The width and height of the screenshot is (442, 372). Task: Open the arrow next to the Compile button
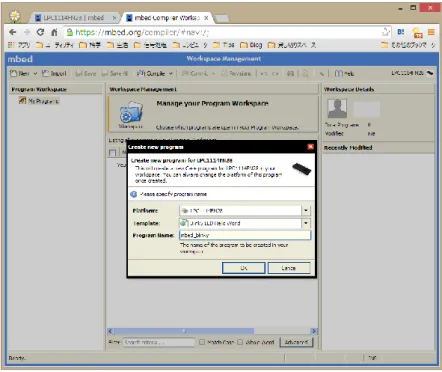tap(170, 73)
